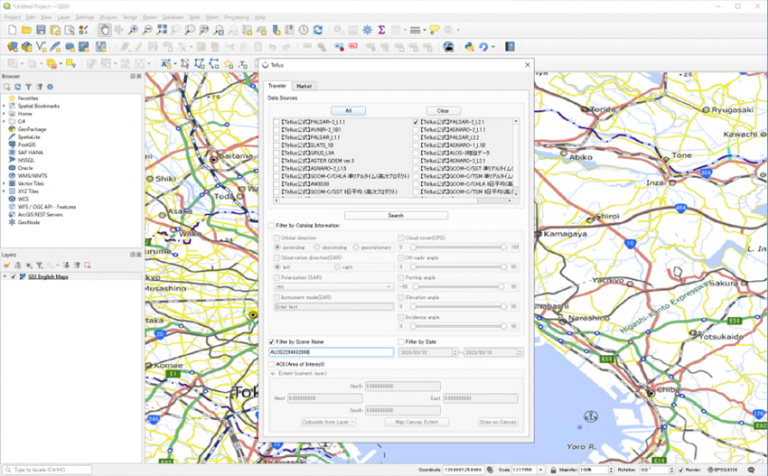This screenshot has width=768, height=476.
Task: Click the Browser panel filter icon
Action: tap(28, 87)
